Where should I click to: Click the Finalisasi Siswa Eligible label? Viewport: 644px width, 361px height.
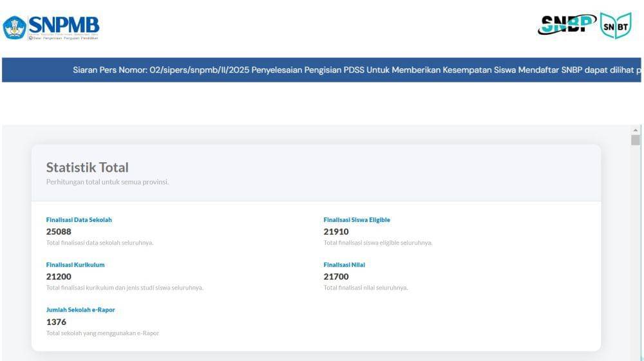coord(357,220)
